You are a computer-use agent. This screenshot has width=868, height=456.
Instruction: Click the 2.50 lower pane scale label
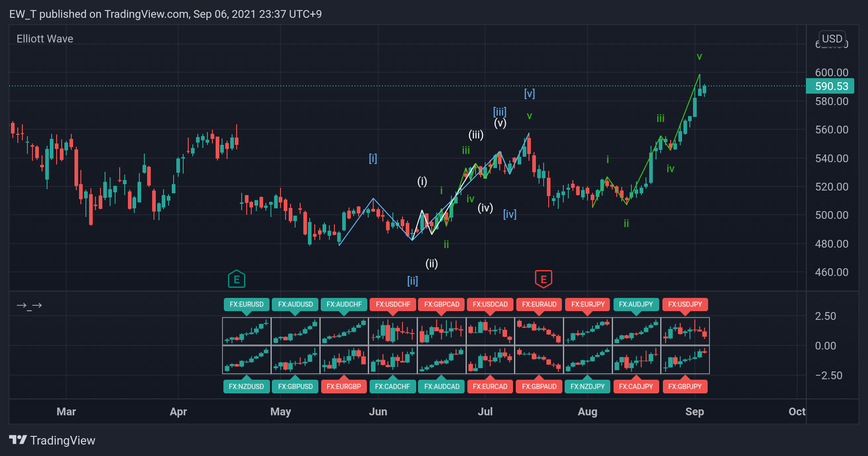coord(826,316)
